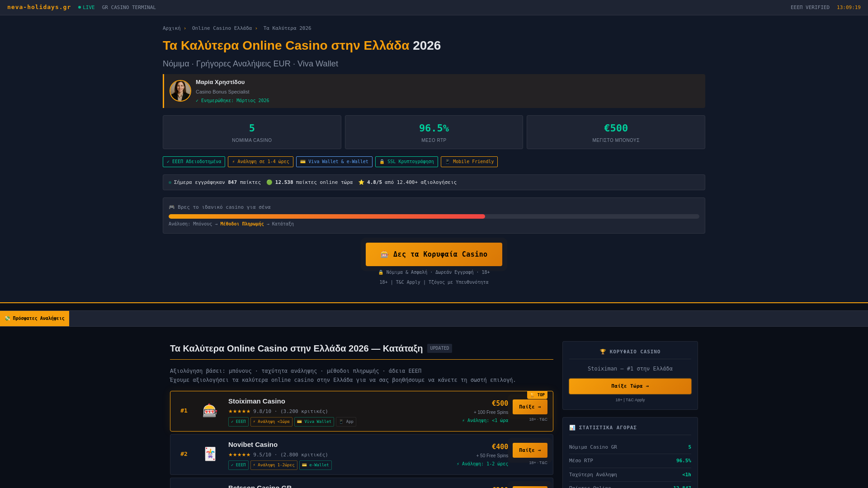Select Ταχύτερη Ανάληψη statistic row
868x488 pixels.
(x=630, y=475)
